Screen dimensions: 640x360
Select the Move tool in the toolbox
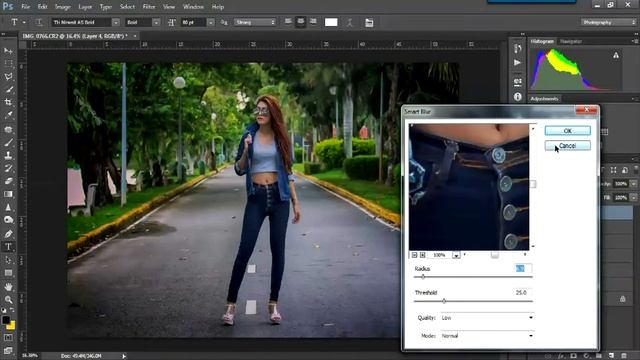click(8, 51)
